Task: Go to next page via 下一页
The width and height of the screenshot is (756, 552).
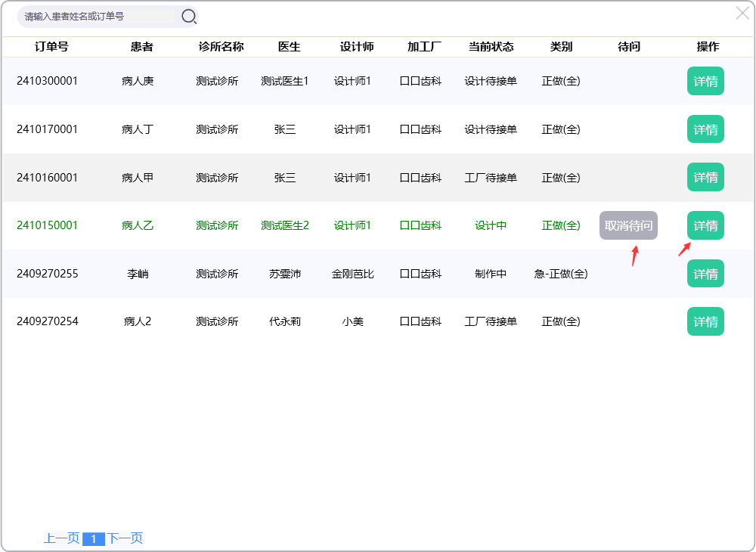Action: pos(125,538)
